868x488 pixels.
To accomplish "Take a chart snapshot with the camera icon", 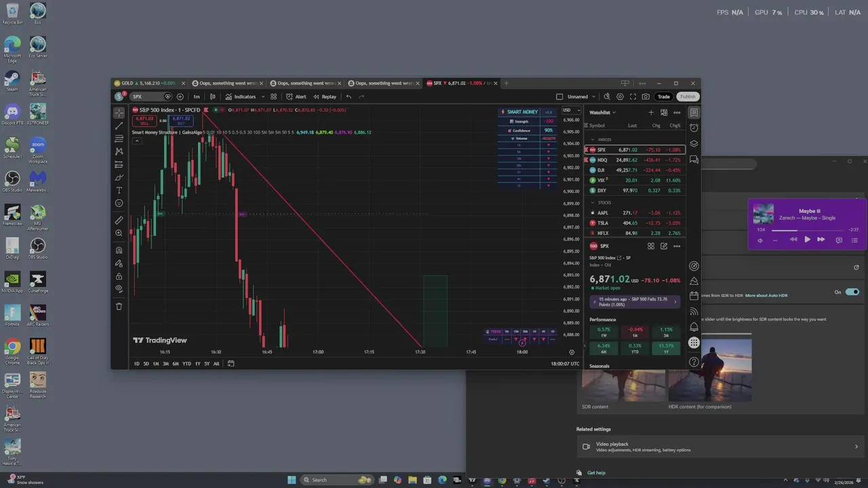I will click(x=646, y=96).
